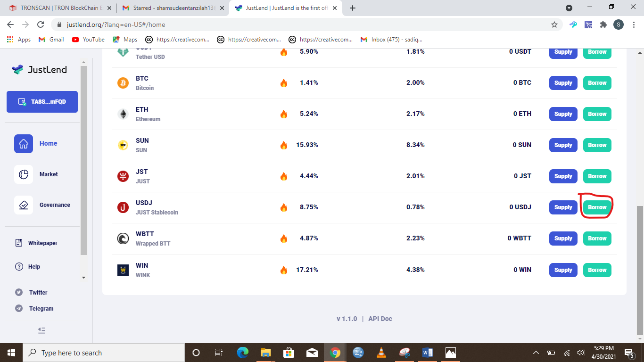
Task: Switch to the Starred Gmail tab
Action: [172, 8]
